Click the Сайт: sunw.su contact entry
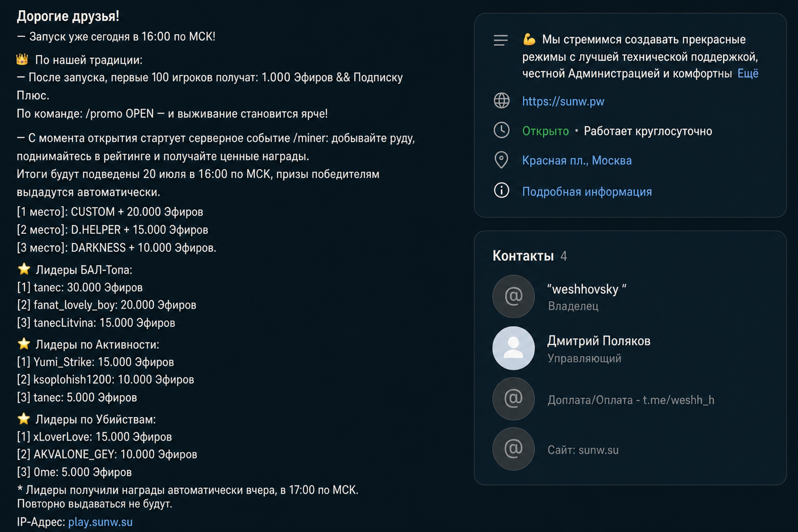Screen dimensions: 798x532 [583, 450]
